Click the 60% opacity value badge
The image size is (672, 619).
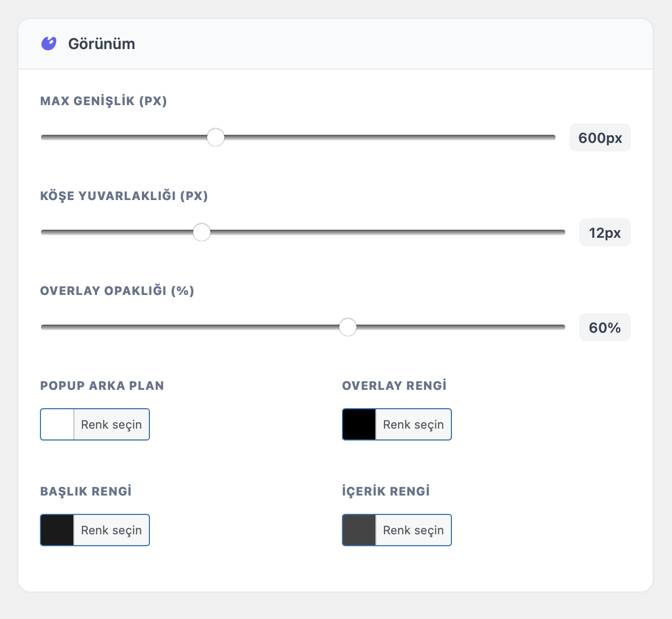[x=605, y=327]
